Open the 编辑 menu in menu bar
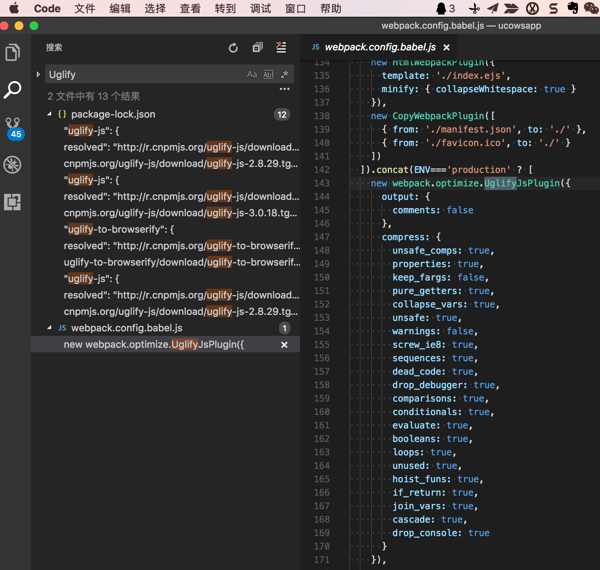 (x=120, y=8)
